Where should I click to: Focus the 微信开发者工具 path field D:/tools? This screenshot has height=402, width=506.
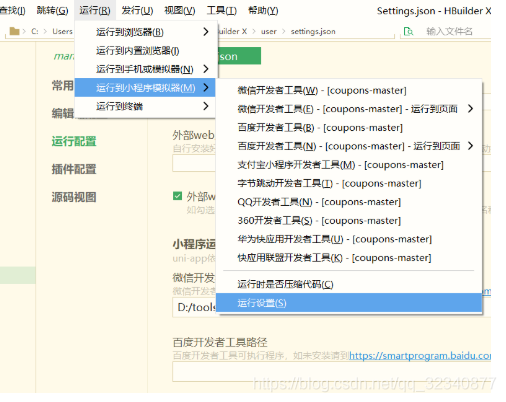[194, 307]
